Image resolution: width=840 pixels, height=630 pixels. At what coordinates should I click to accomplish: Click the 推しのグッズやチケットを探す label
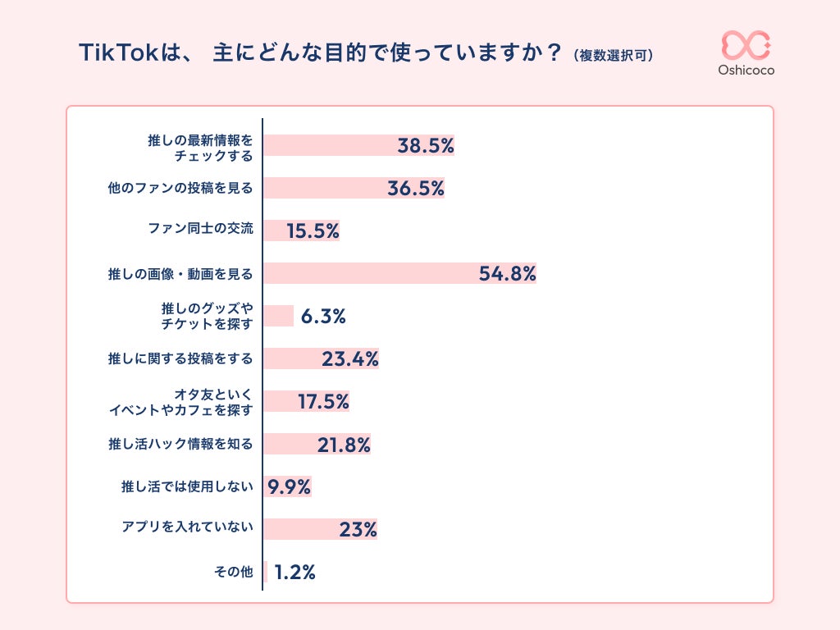click(207, 316)
